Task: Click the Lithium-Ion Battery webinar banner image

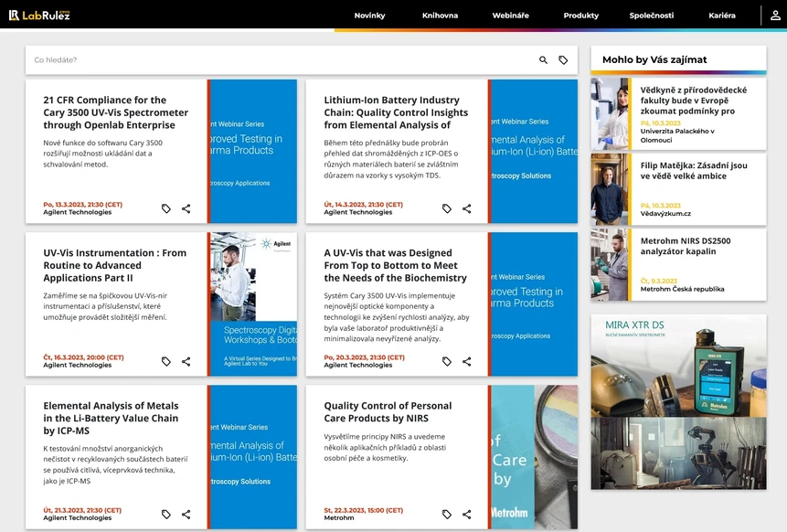Action: [x=534, y=151]
